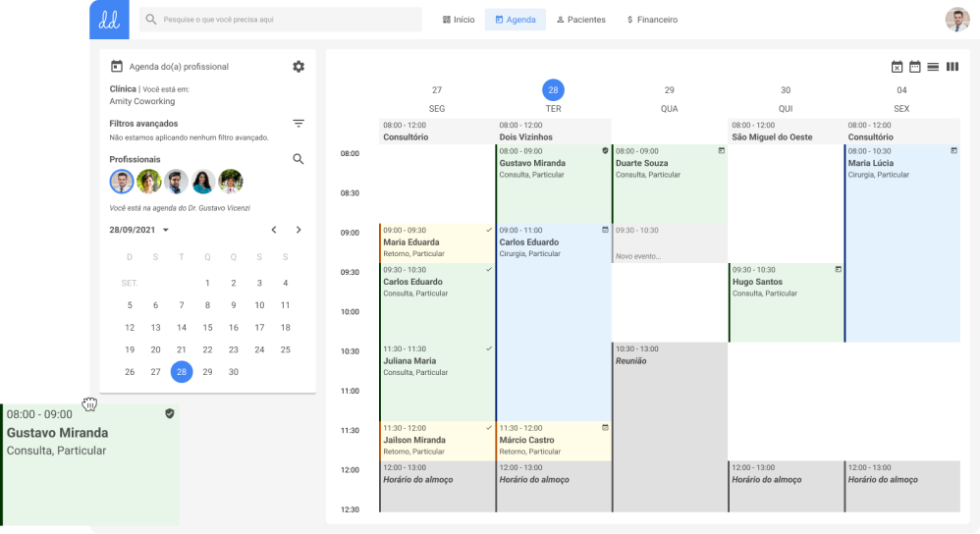Open Jailson Miranda Retorno appointment
This screenshot has width=980, height=534.
click(x=437, y=441)
